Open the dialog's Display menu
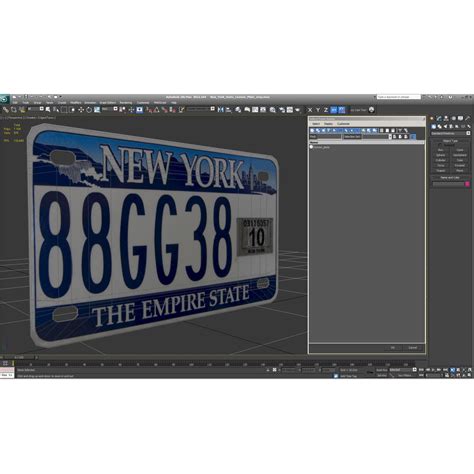Screen dimensions: 474x474 [328, 124]
